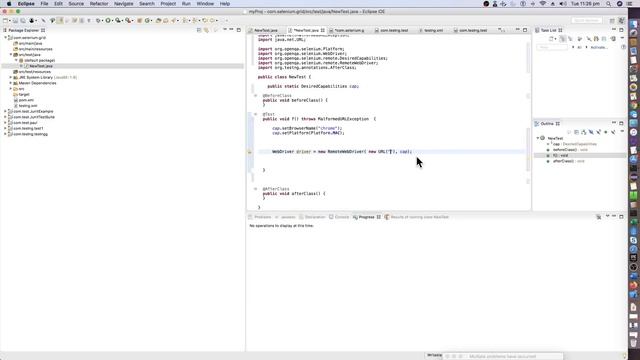
Task: Click the Quick Access field
Action: pyautogui.click(x=587, y=20)
